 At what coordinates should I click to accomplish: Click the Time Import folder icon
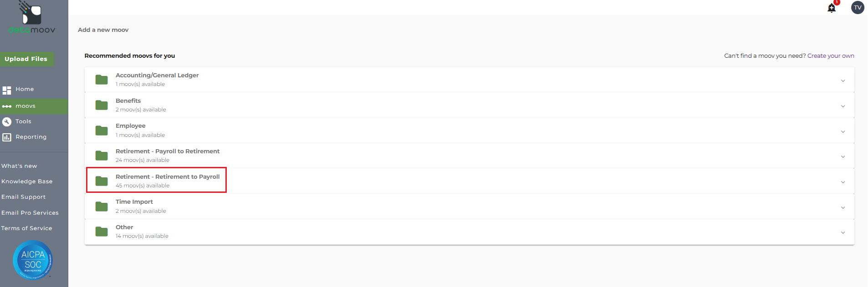pos(102,206)
